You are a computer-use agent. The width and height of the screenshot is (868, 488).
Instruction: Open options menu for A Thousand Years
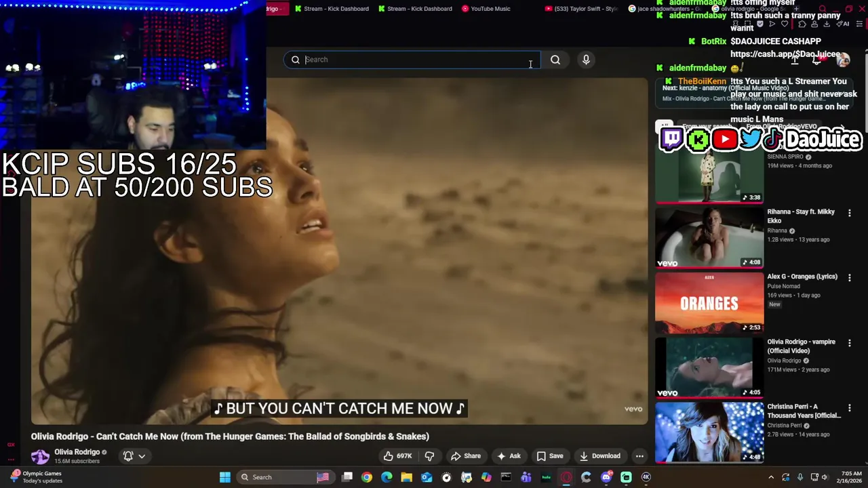(849, 408)
